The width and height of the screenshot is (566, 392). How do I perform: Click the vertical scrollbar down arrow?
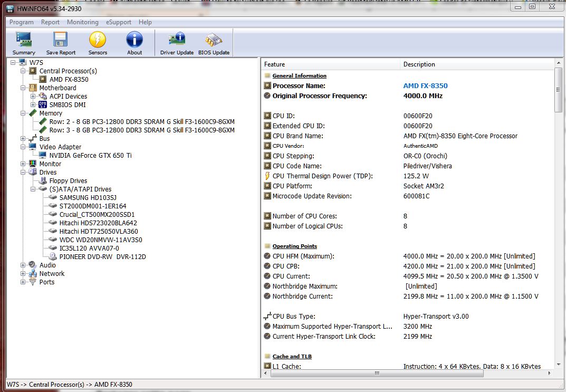pyautogui.click(x=559, y=365)
